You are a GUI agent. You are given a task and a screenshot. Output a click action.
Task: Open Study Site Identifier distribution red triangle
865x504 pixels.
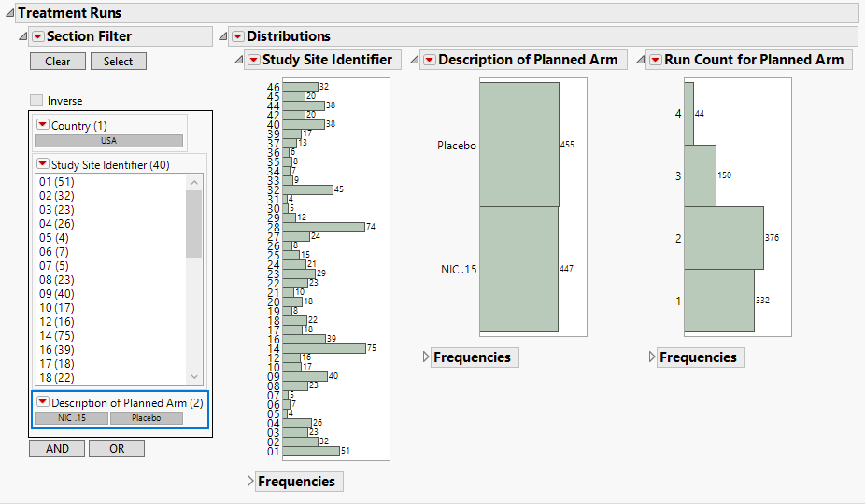pyautogui.click(x=253, y=60)
